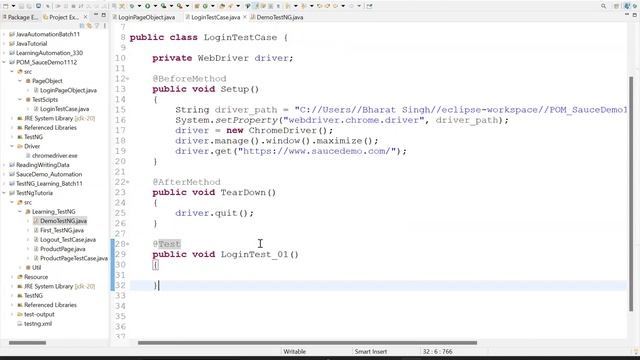
Task: Toggle Link with Editor in Package Explorer
Action: [89, 26]
